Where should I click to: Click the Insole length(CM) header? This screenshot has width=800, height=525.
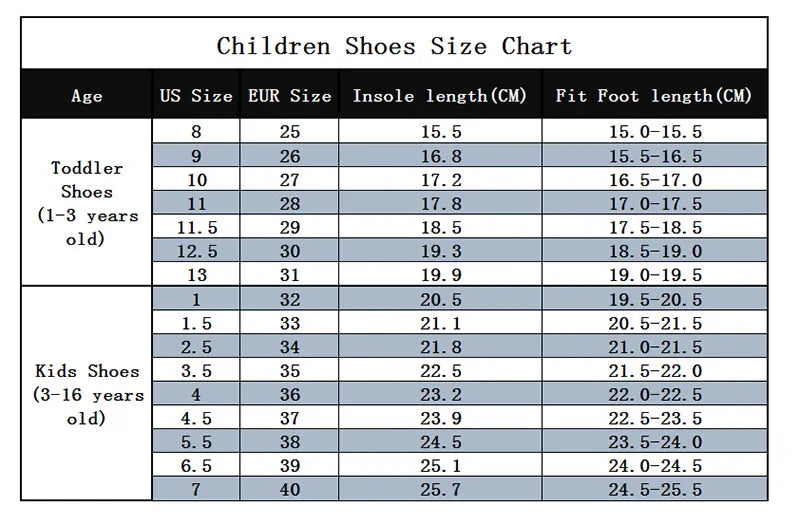[440, 96]
